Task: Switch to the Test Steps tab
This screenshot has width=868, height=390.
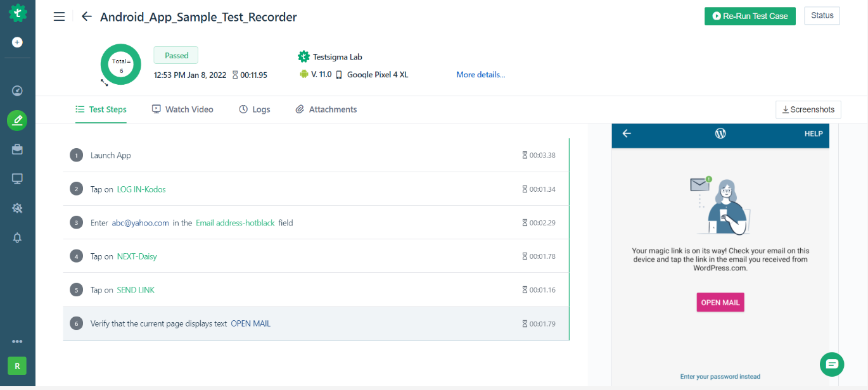Action: 101,110
